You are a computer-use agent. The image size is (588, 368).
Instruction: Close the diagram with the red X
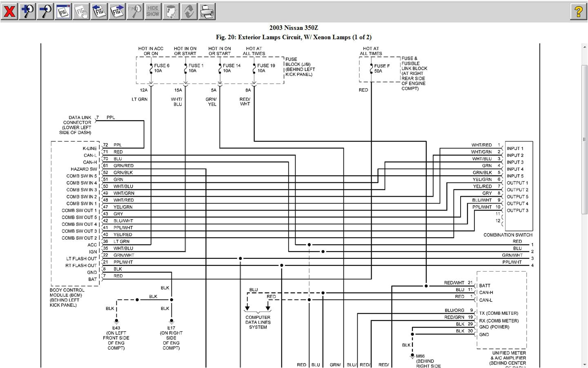pyautogui.click(x=9, y=11)
